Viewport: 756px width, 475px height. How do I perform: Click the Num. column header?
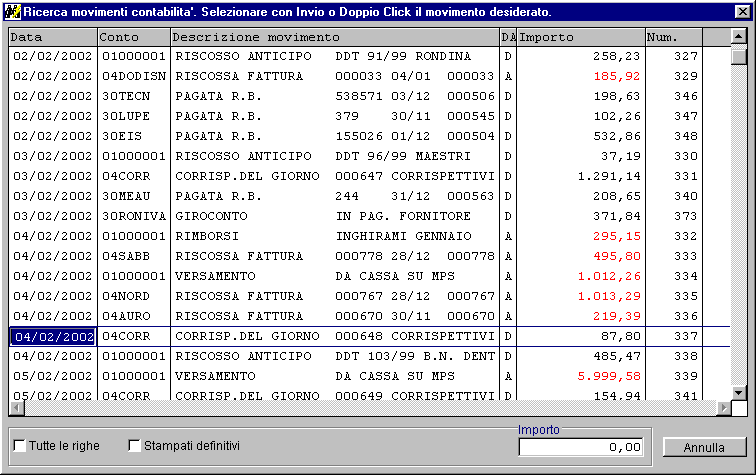tap(673, 37)
